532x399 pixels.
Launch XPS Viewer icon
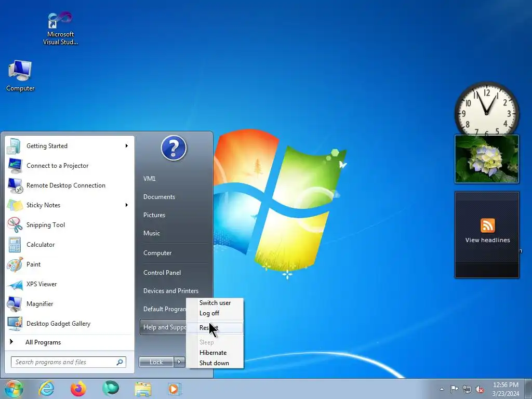tap(15, 284)
